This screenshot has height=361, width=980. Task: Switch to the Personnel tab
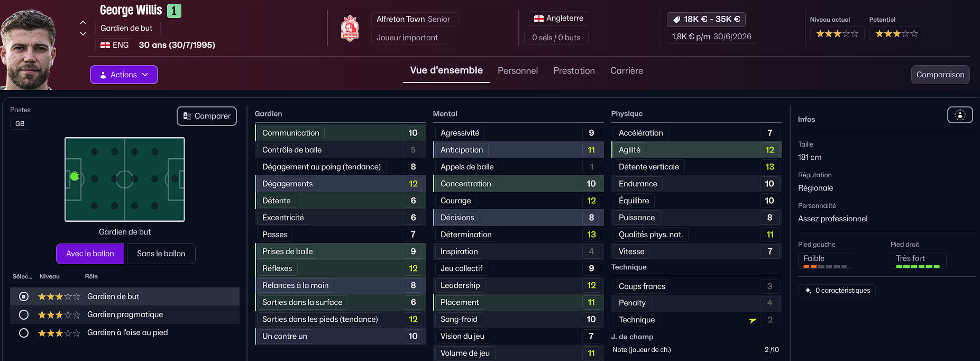coord(517,71)
